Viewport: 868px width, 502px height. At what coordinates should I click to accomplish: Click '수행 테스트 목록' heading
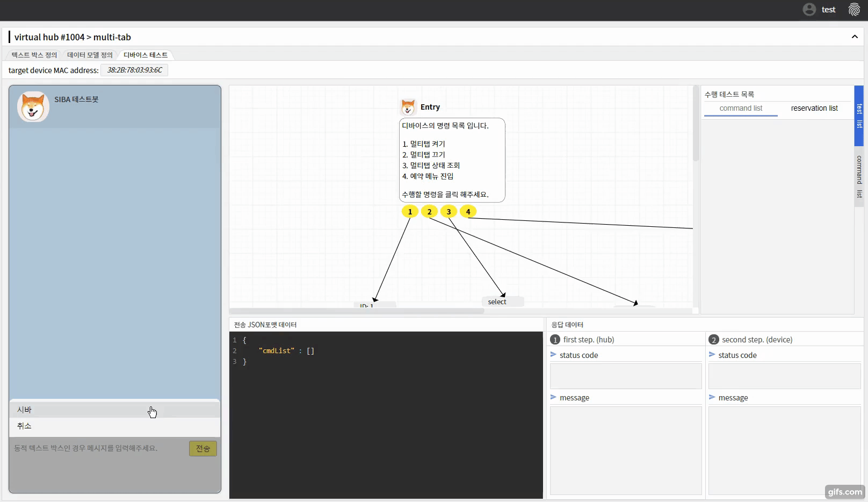click(x=729, y=94)
